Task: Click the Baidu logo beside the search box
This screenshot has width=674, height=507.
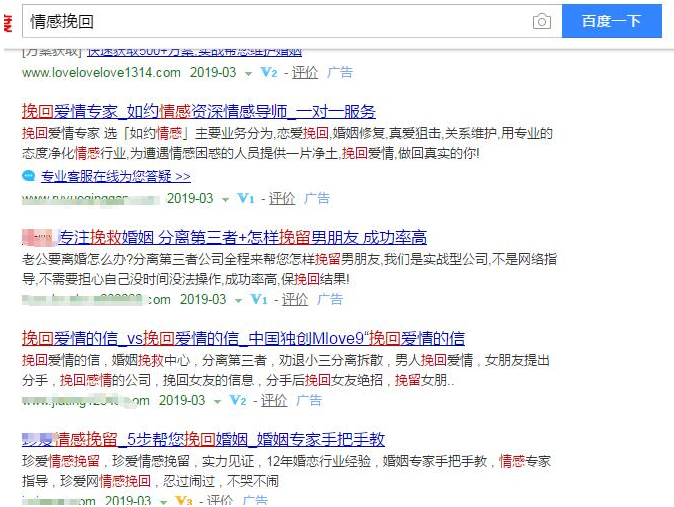Action: pos(8,22)
